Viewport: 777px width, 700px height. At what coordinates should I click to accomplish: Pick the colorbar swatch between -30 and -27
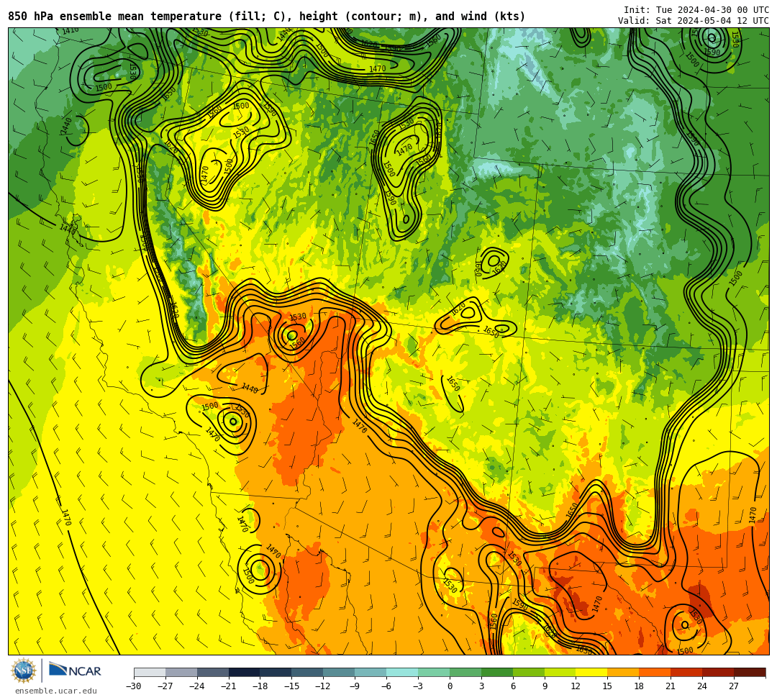point(150,672)
